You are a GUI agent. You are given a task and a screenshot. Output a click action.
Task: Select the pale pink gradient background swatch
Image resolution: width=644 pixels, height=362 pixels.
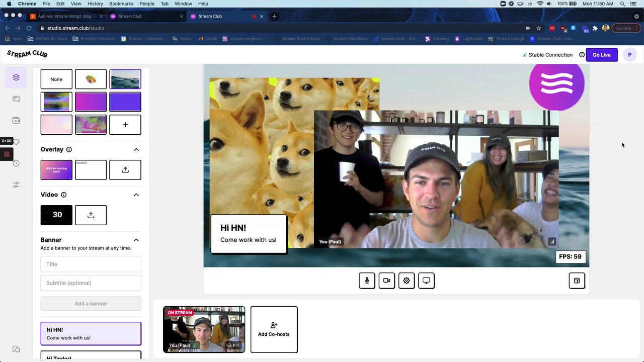[x=56, y=125]
